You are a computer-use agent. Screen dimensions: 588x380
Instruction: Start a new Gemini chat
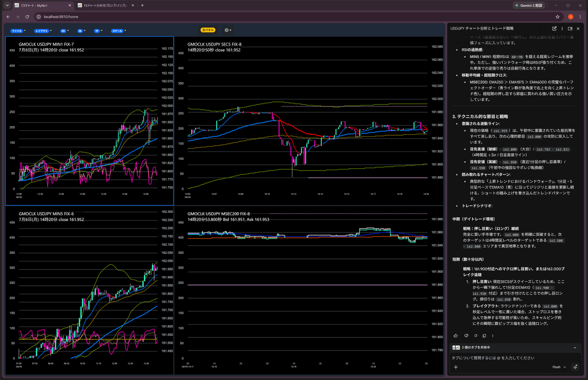point(554,29)
